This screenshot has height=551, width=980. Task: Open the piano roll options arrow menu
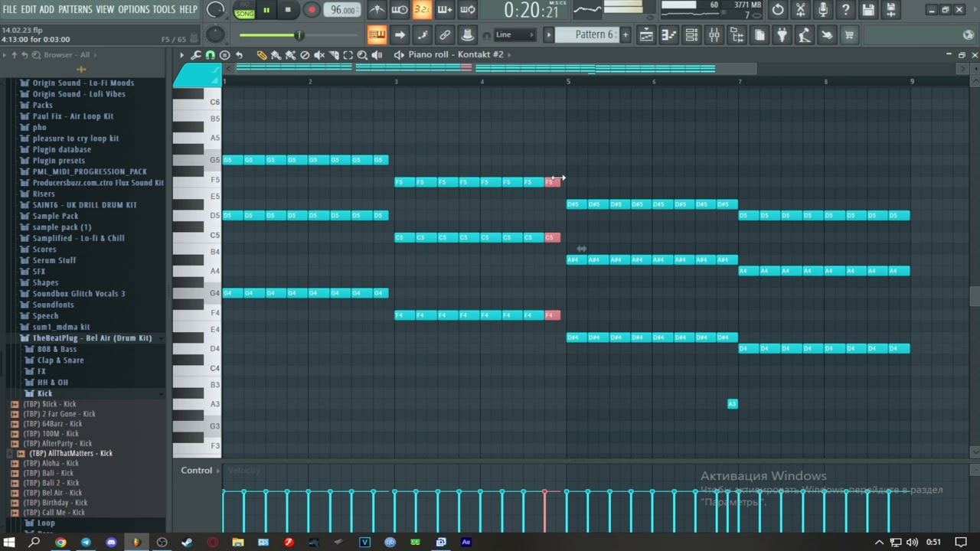pyautogui.click(x=181, y=55)
